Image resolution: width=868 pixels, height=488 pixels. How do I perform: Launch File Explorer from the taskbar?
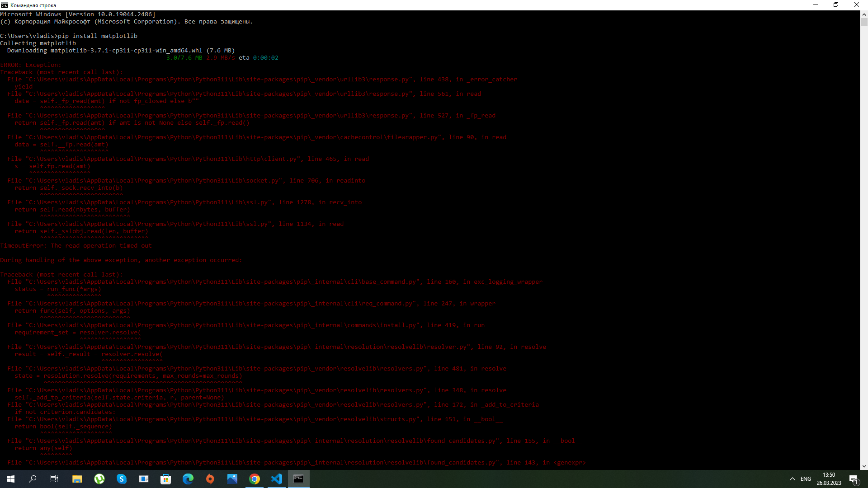pyautogui.click(x=77, y=479)
